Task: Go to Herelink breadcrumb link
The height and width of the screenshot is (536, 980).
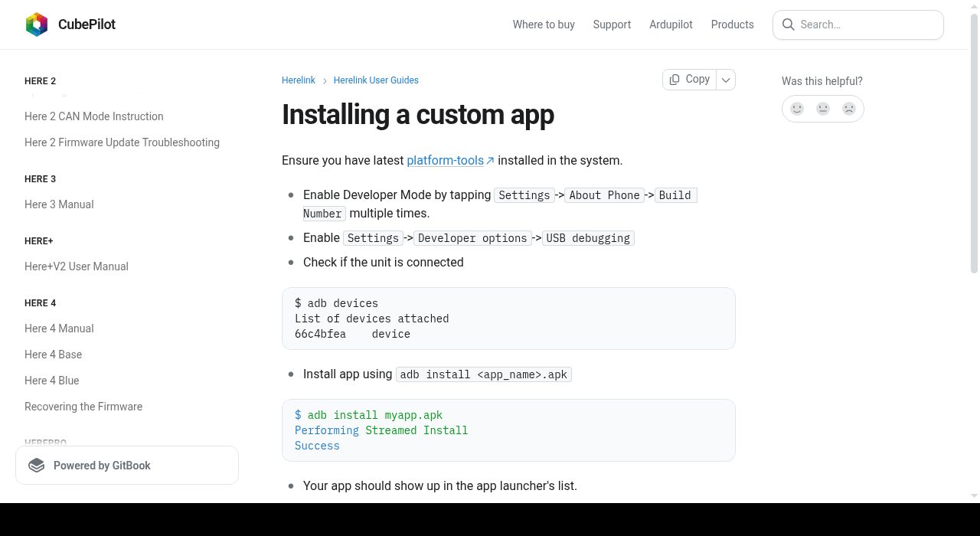Action: pos(299,80)
